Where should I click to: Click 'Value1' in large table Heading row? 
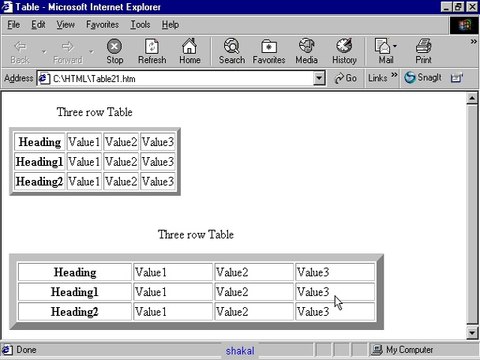(173, 272)
